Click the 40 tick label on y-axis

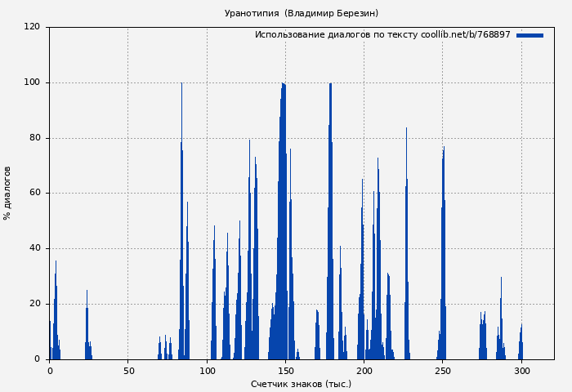[34, 248]
